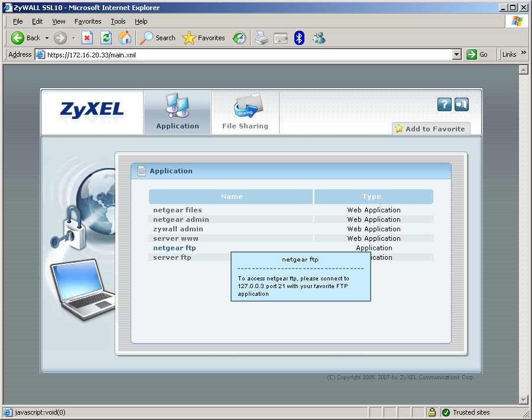This screenshot has height=420, width=532.
Task: Click the Bluetooth toolbar icon
Action: coord(299,38)
